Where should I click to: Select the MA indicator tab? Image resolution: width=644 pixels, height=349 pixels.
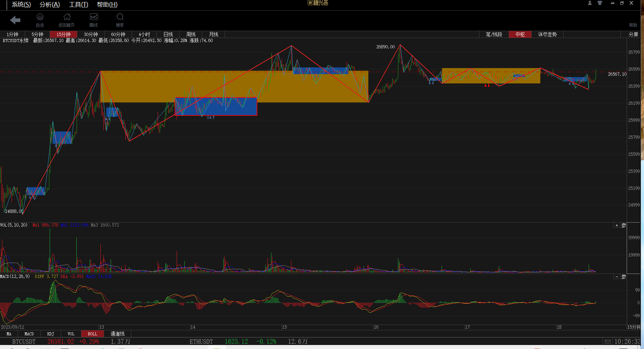[9, 334]
